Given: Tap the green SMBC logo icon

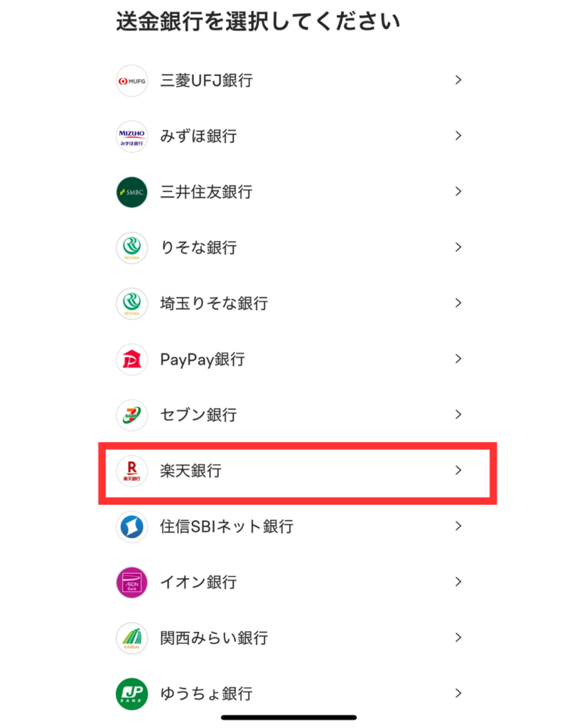Looking at the screenshot, I should click(x=131, y=192).
